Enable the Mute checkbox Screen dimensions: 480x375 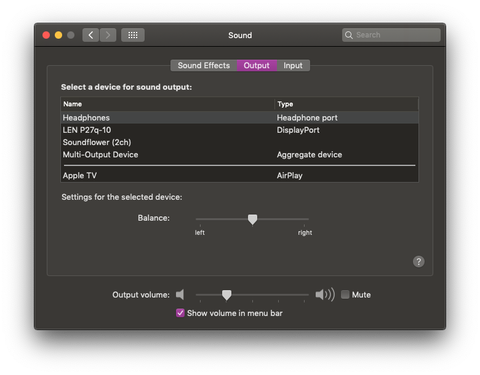tap(345, 295)
